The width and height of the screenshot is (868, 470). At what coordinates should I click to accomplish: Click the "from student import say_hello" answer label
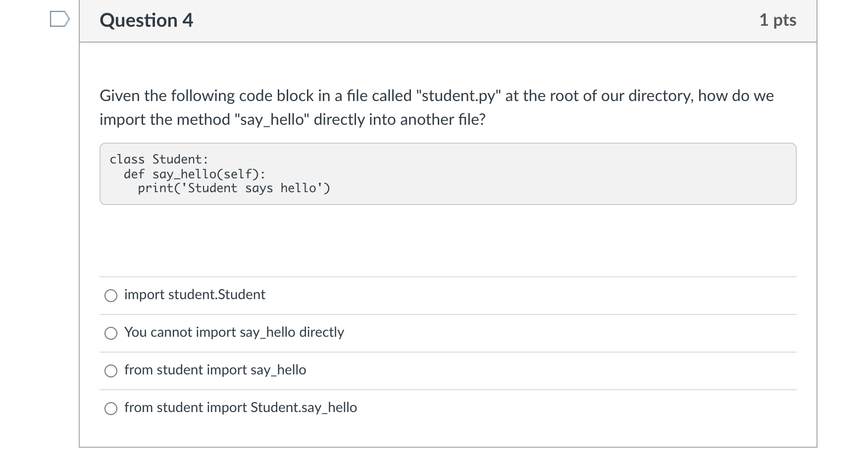point(215,370)
